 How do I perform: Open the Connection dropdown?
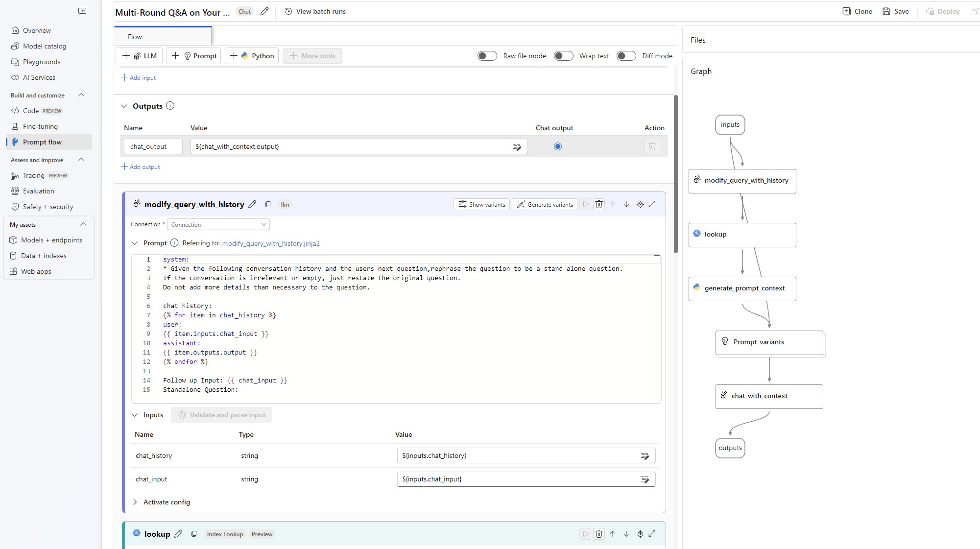tap(218, 224)
